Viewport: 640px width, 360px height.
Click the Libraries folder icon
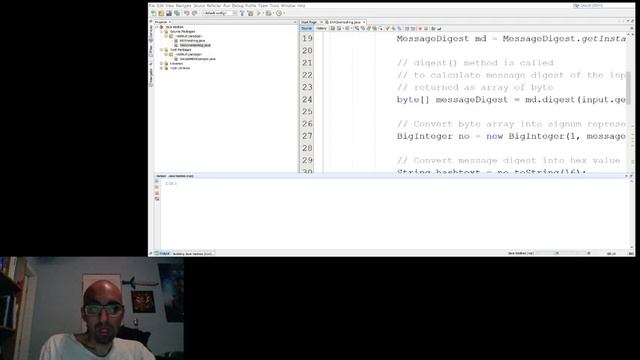[166, 64]
